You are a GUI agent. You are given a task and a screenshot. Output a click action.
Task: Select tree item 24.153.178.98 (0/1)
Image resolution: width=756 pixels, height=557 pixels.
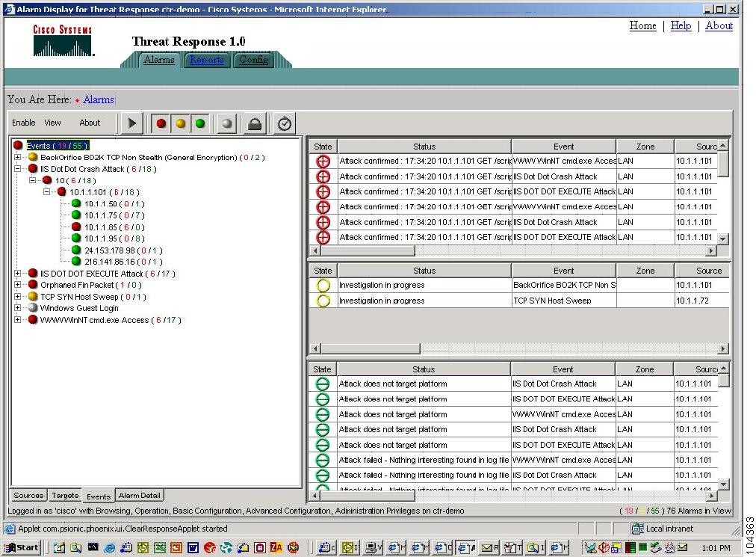coord(123,250)
